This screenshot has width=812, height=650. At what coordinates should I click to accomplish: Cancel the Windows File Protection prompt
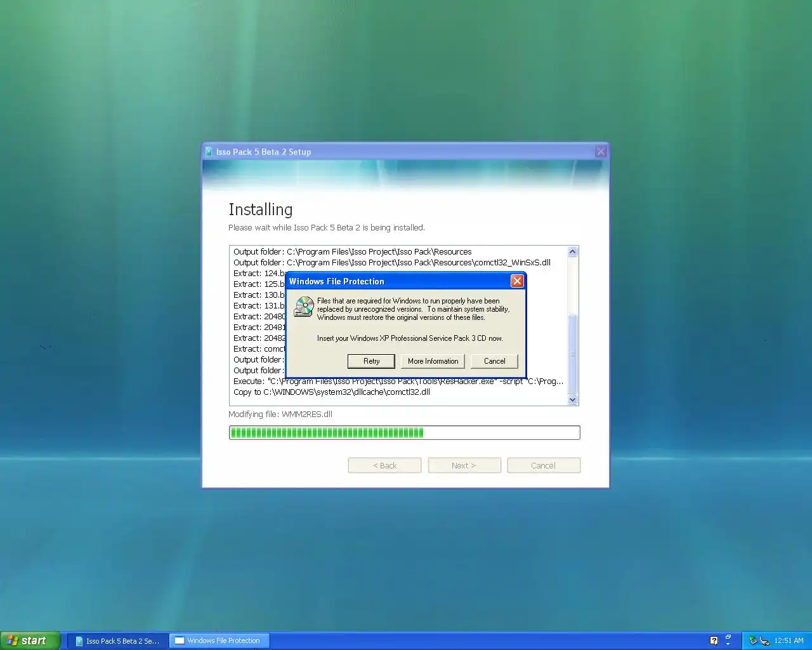coord(494,361)
